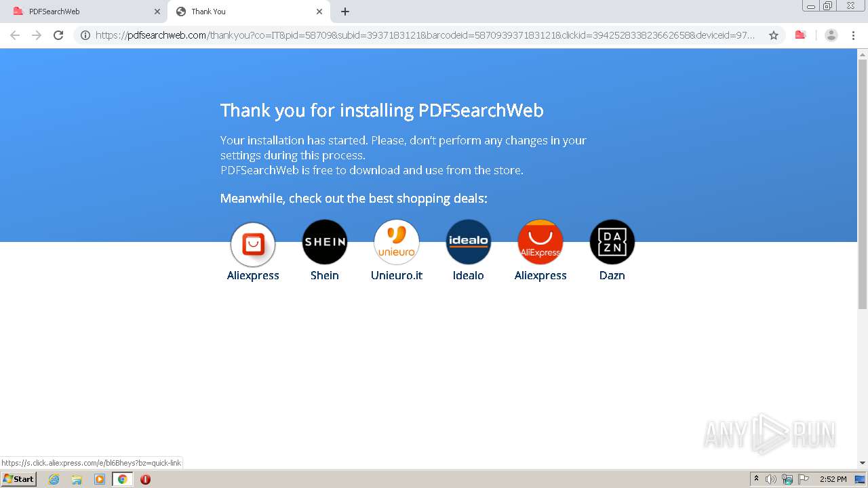Launch Internet Explorer from the taskbar
This screenshot has width=868, height=488.
click(54, 479)
